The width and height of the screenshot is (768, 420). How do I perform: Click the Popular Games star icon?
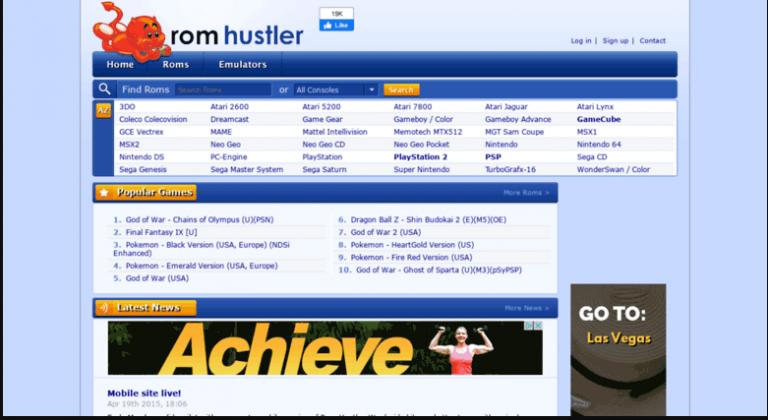pos(103,192)
